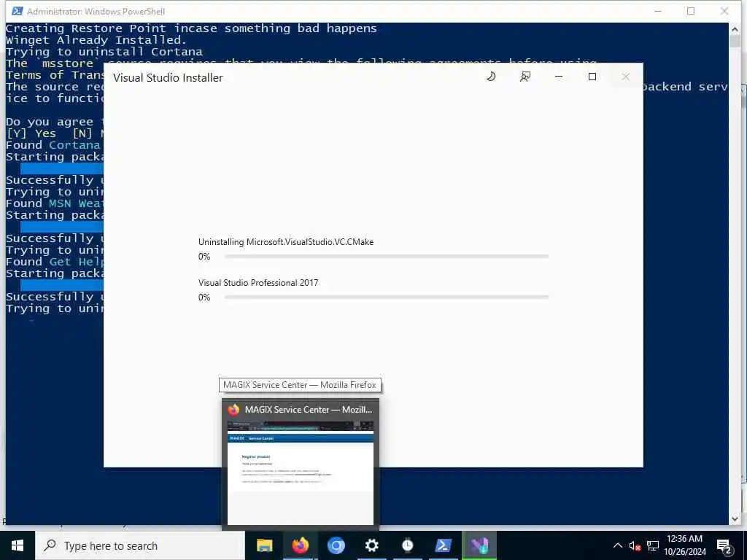Maximize the Visual Studio Installer window

pos(592,77)
